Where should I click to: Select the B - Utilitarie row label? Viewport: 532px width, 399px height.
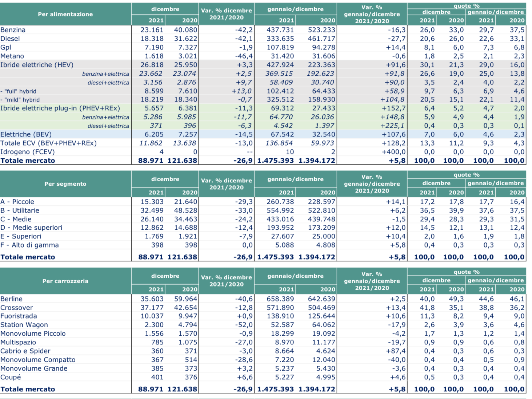20,210
